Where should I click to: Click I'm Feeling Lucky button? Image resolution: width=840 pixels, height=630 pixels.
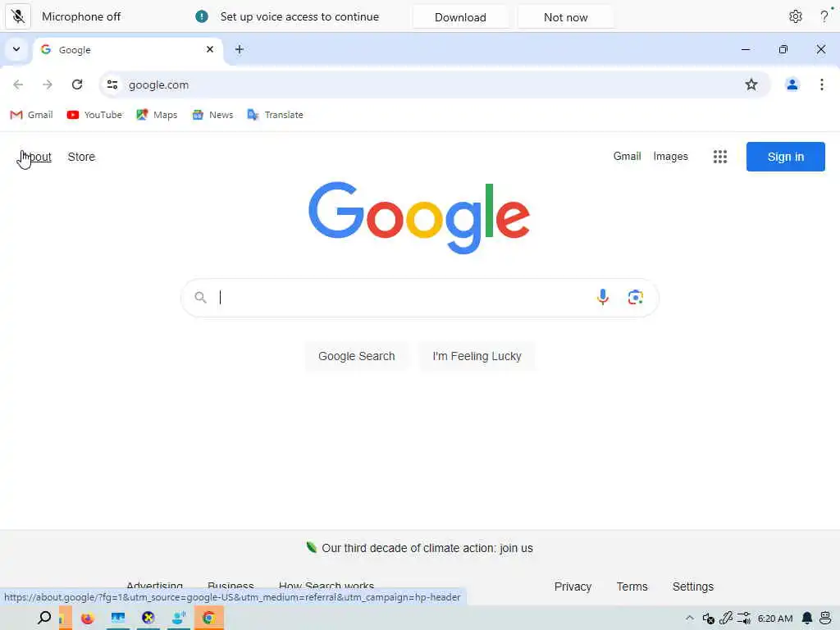click(477, 356)
